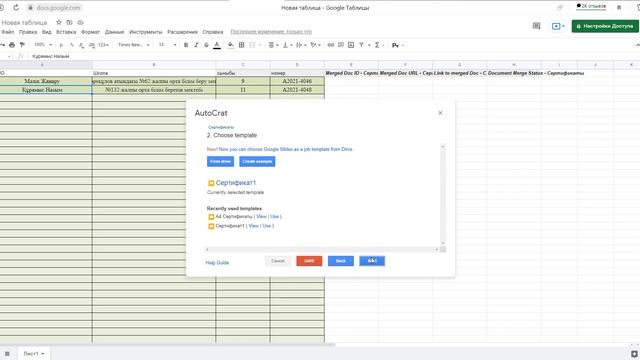Open the Данные menu
This screenshot has height=360, width=640.
coord(114,32)
